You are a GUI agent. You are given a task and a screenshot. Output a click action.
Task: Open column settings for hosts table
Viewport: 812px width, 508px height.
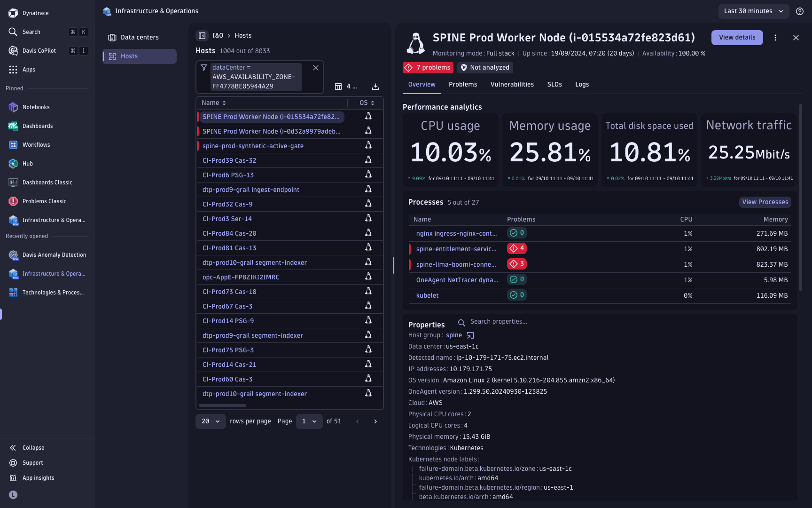tap(345, 87)
